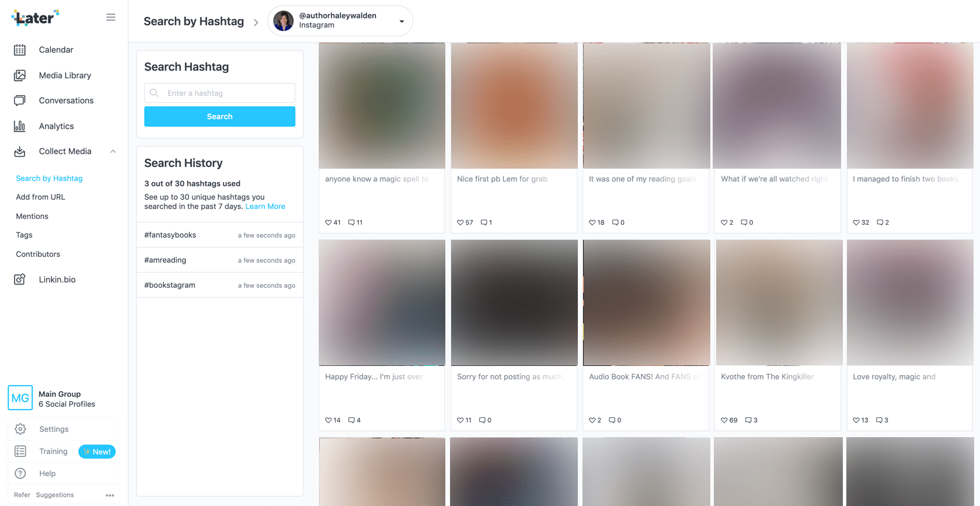Open Conversations via its chat bubble icon
Image resolution: width=980 pixels, height=506 pixels.
(20, 100)
